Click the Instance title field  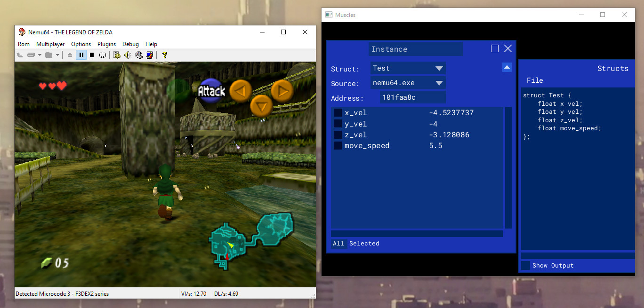coord(416,49)
